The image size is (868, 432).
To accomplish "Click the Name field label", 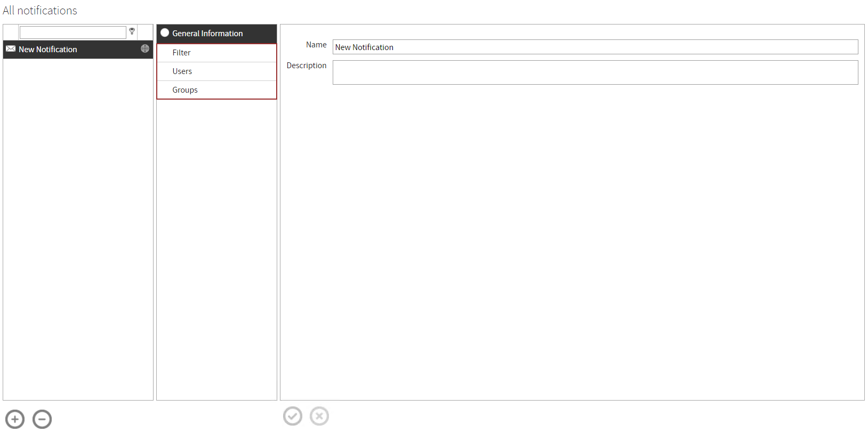I will click(316, 45).
